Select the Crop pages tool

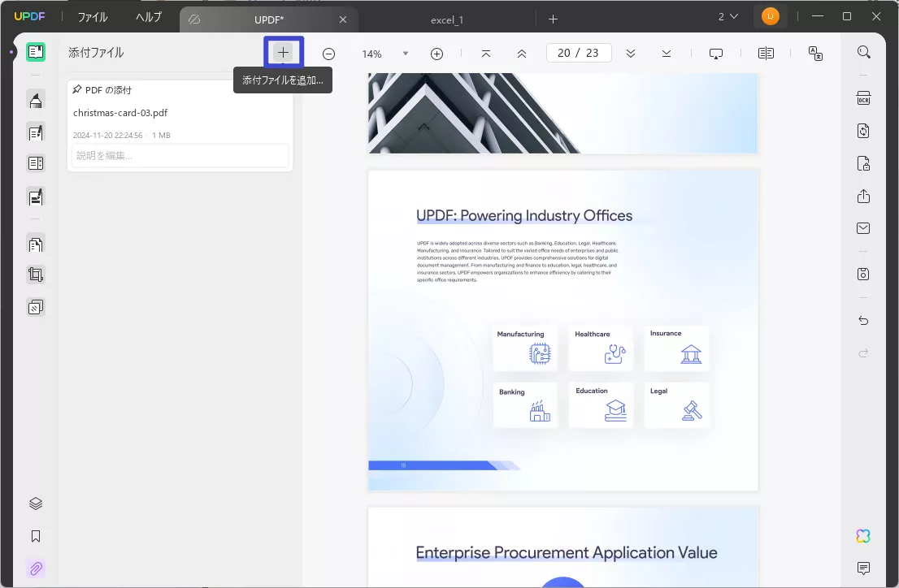click(x=36, y=275)
